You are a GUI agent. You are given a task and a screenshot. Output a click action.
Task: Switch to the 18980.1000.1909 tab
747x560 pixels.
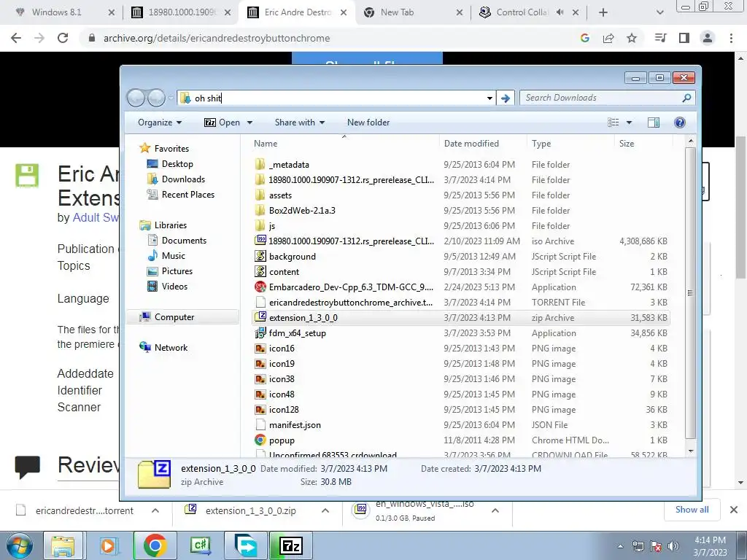[x=179, y=12]
